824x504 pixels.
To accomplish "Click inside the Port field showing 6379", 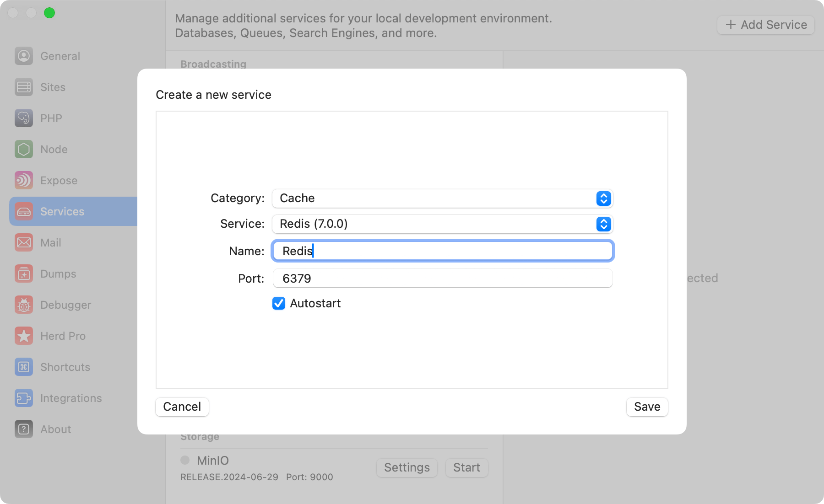I will pyautogui.click(x=442, y=278).
